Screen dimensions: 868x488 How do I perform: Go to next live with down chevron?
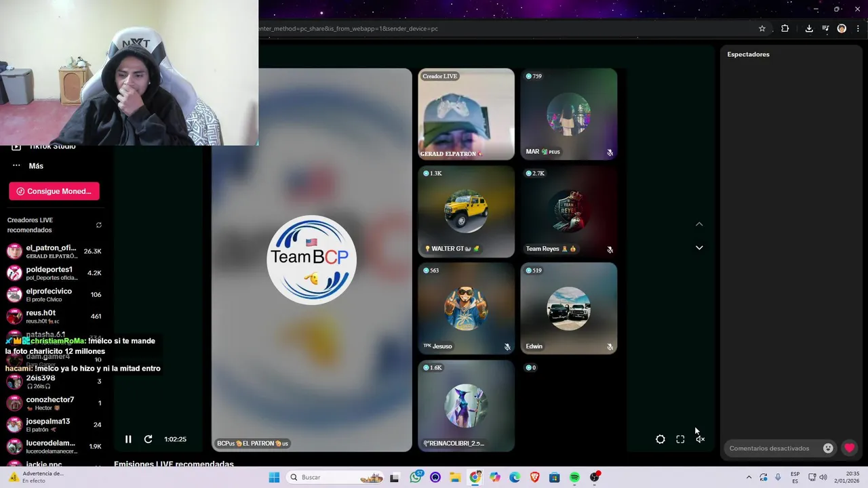pyautogui.click(x=699, y=247)
